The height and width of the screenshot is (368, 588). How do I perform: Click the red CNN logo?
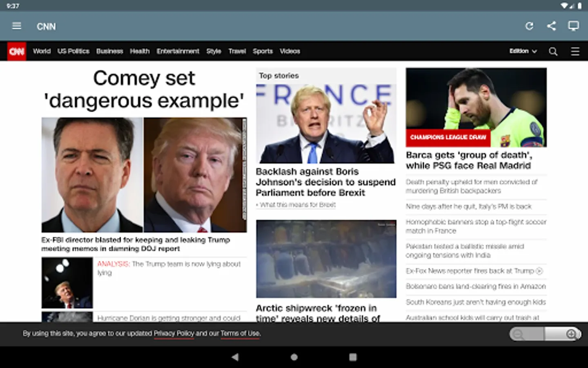(17, 51)
